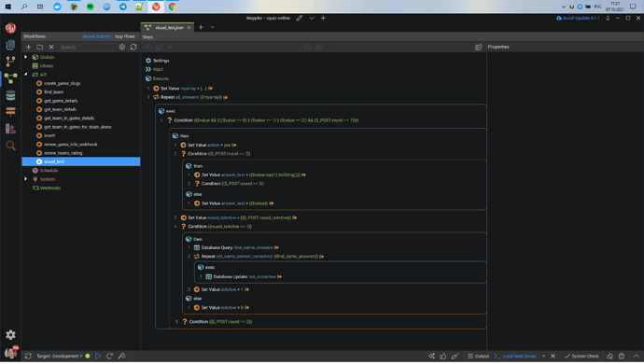
Task: Select the visual_test.json tab
Action: (x=169, y=27)
